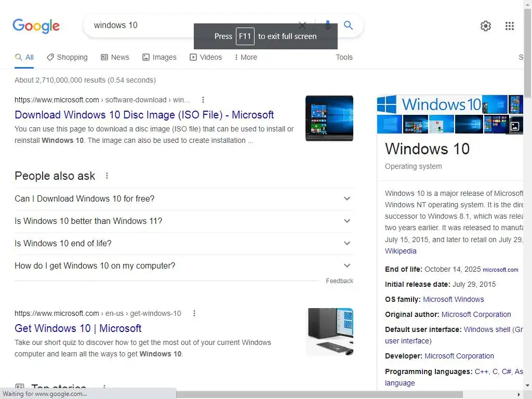Click the Windows logo in knowledge panel
Screen dimensions: 532x399
pos(387,104)
